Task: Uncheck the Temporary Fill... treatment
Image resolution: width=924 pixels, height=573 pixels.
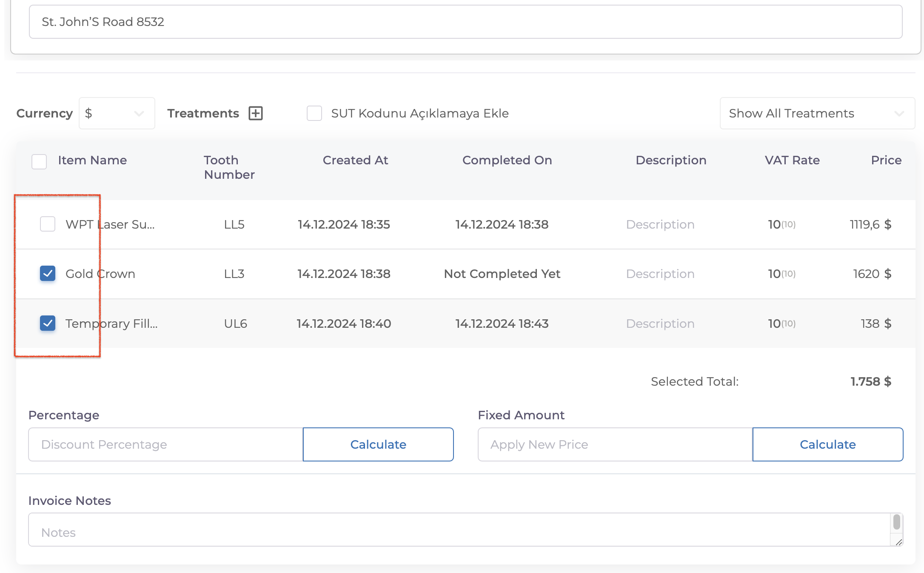Action: [x=48, y=323]
